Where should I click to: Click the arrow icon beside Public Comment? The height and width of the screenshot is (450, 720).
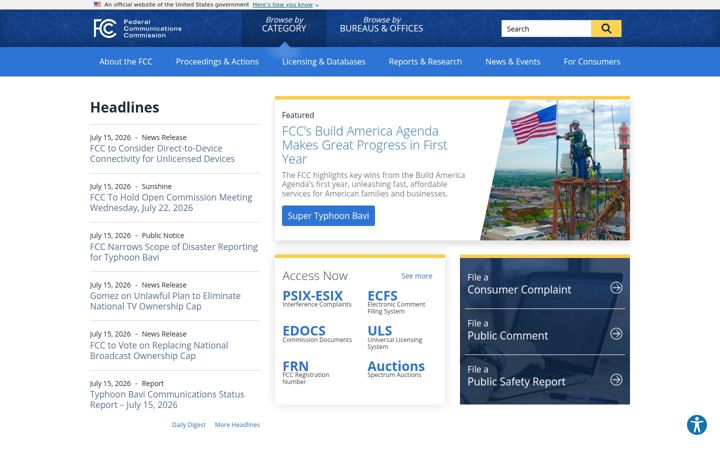tap(616, 333)
